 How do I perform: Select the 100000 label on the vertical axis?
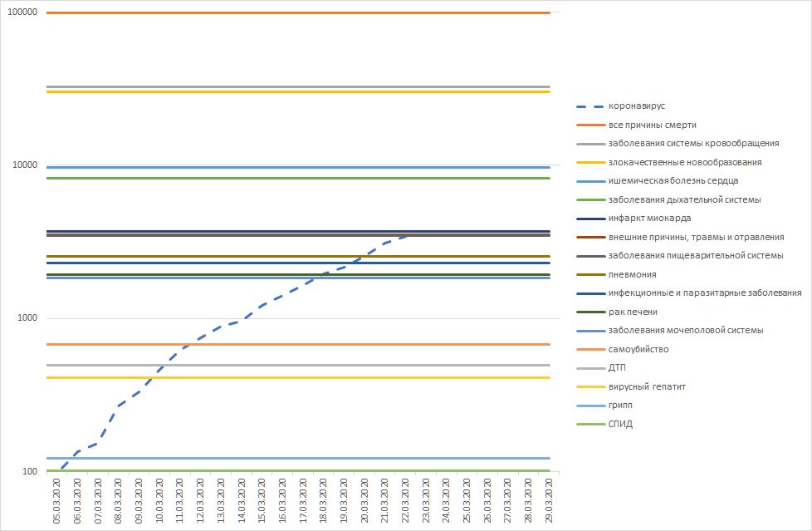pyautogui.click(x=24, y=12)
